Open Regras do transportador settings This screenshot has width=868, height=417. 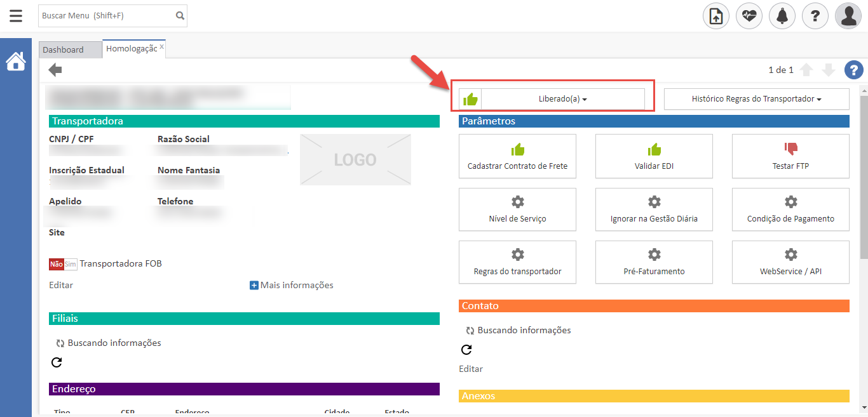(517, 262)
